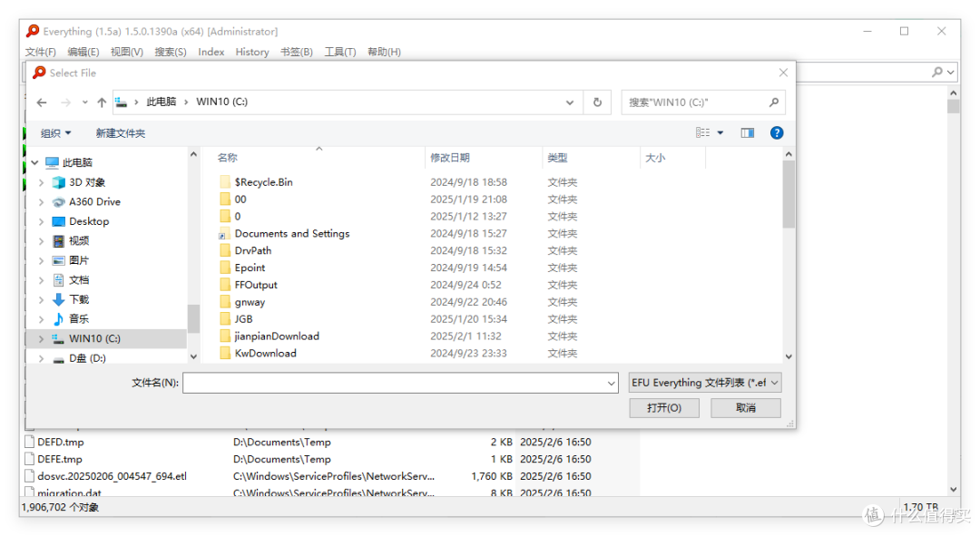The height and width of the screenshot is (536, 980).
Task: Open the view options dropdown arrow
Action: 720,132
